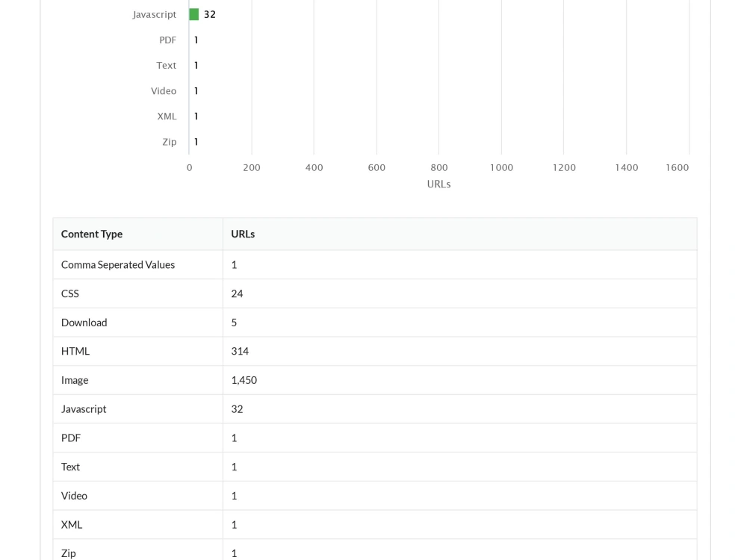Click the CSS count value 24
The width and height of the screenshot is (747, 560).
point(237,293)
